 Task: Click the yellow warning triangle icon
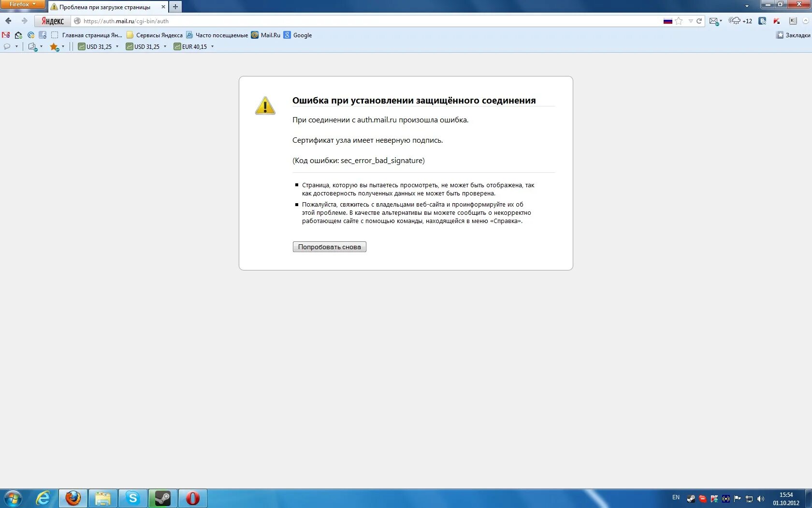(265, 105)
